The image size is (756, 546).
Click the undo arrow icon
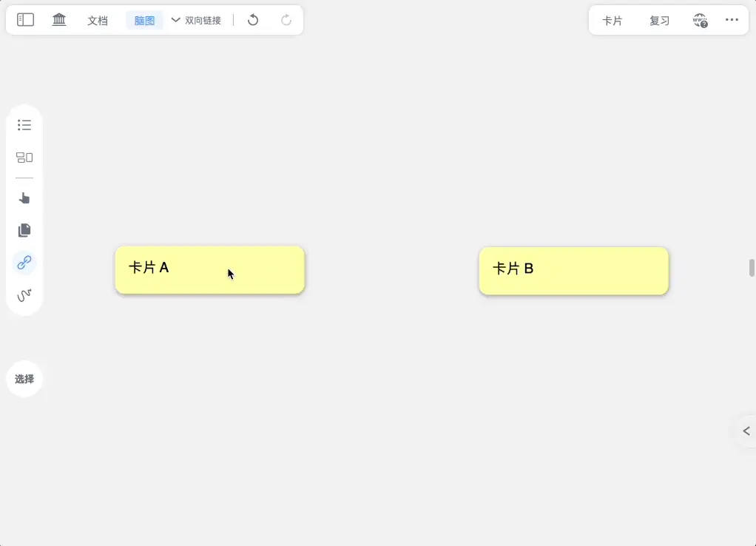(253, 20)
